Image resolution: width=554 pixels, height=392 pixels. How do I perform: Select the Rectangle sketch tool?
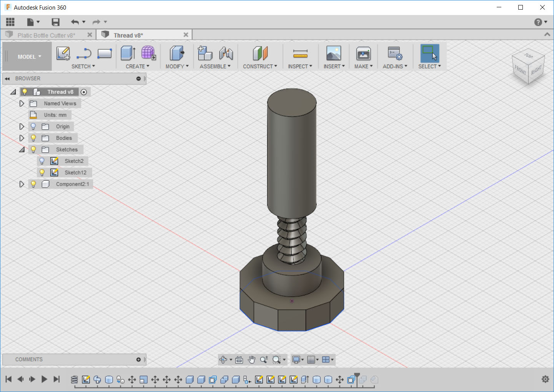coord(104,53)
